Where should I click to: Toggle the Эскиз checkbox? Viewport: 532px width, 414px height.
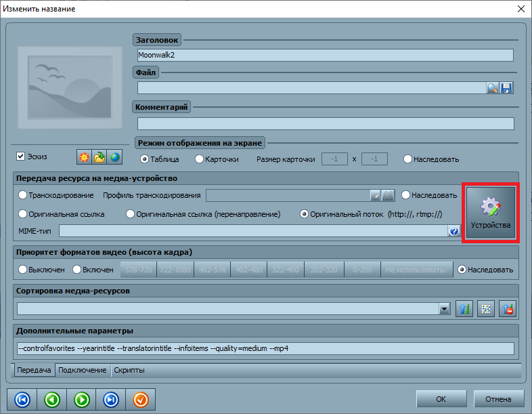[x=21, y=157]
